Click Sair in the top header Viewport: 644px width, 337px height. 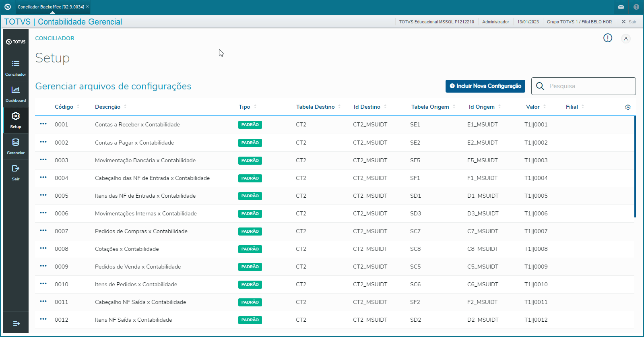pos(629,22)
